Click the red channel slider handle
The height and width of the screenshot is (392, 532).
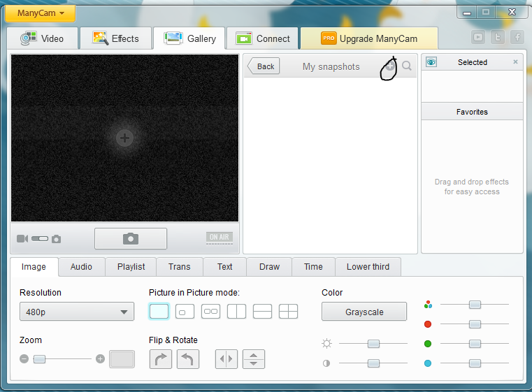click(475, 324)
